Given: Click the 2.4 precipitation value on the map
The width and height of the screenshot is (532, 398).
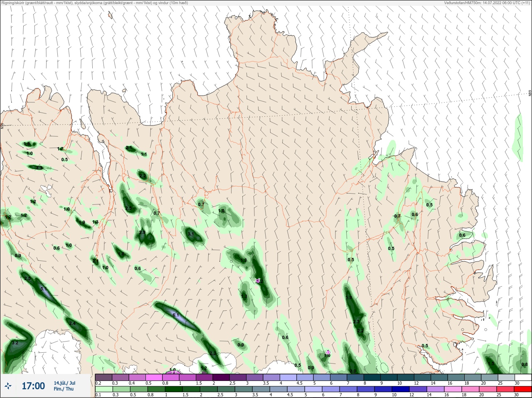Looking at the screenshot, I should click(x=72, y=323).
